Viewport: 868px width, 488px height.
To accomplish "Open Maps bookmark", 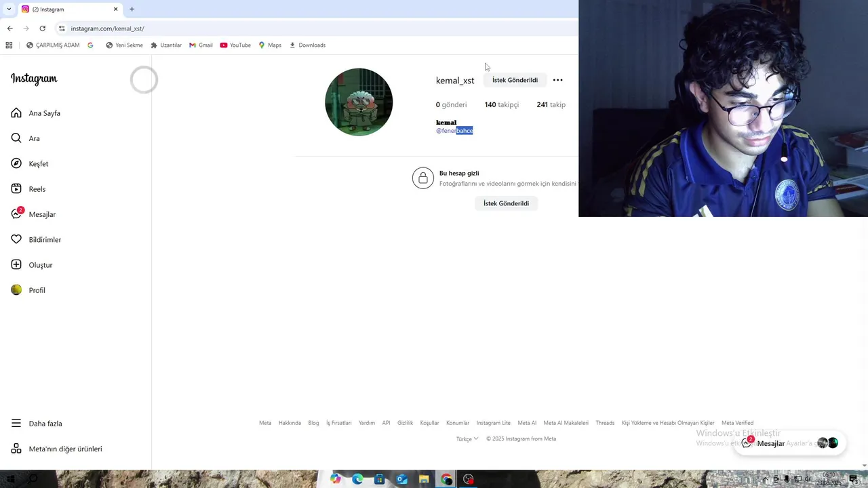I will click(270, 45).
